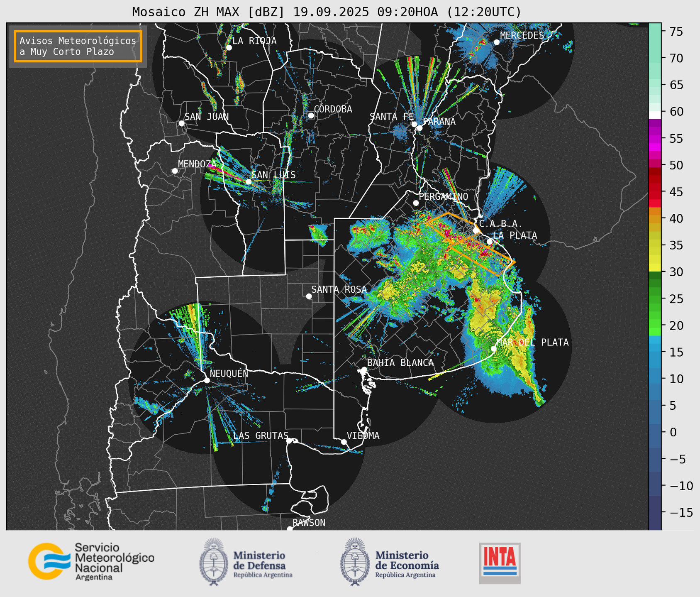Image resolution: width=700 pixels, height=597 pixels.
Task: Click the LA RIOJA city marker dot
Action: coord(229,48)
